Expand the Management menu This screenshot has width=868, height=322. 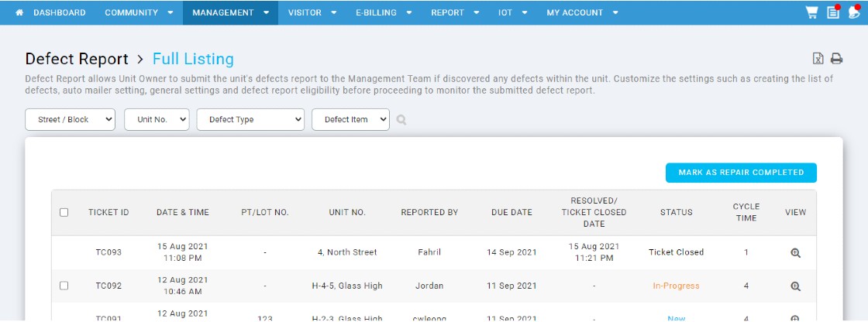coord(230,12)
